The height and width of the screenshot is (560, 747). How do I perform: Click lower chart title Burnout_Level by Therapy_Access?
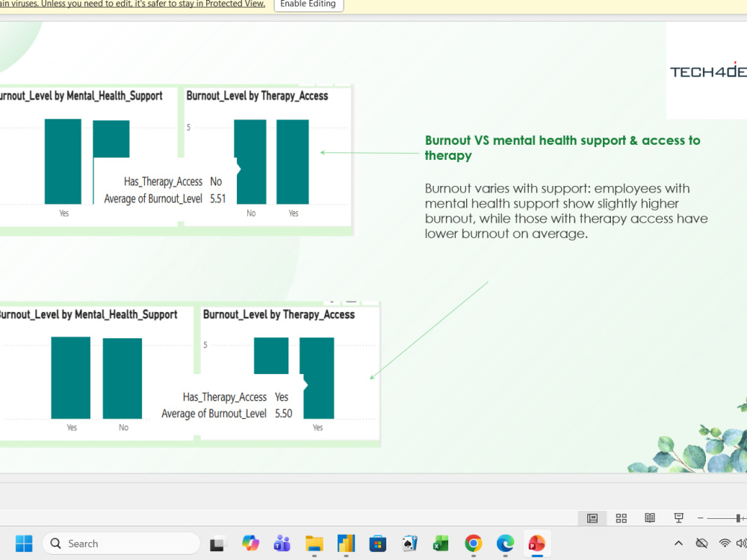pyautogui.click(x=279, y=315)
